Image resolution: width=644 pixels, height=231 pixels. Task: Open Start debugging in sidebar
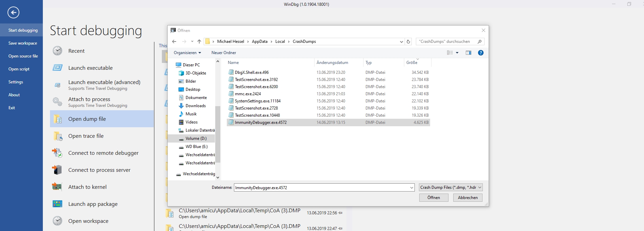(x=21, y=30)
